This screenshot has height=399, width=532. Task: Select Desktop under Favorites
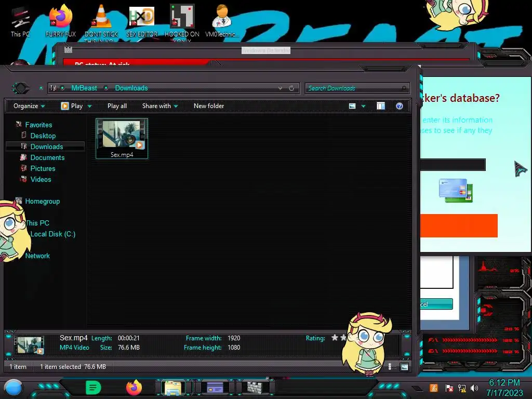tap(43, 136)
